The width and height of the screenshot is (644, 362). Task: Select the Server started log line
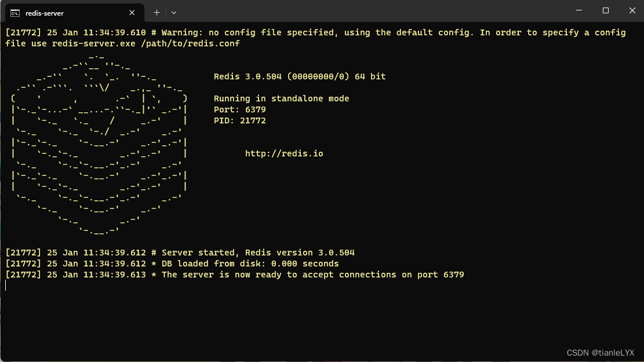click(x=180, y=252)
